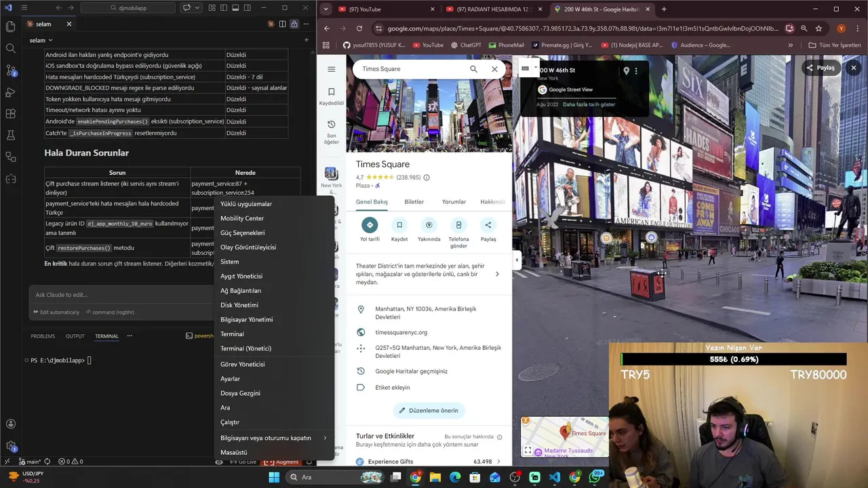Click djmobilapp command center search box
The height and width of the screenshot is (488, 868).
[x=128, y=8]
